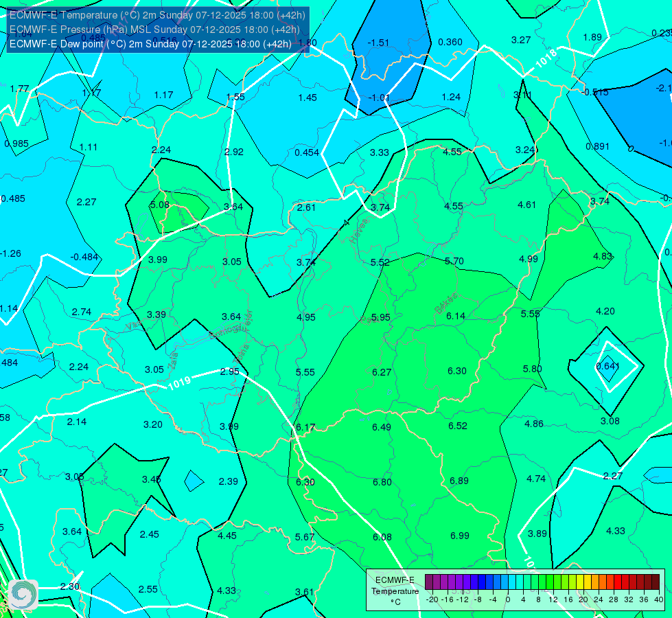672x618 pixels.
Task: Click the 5.52 grid value
Action: (380, 262)
